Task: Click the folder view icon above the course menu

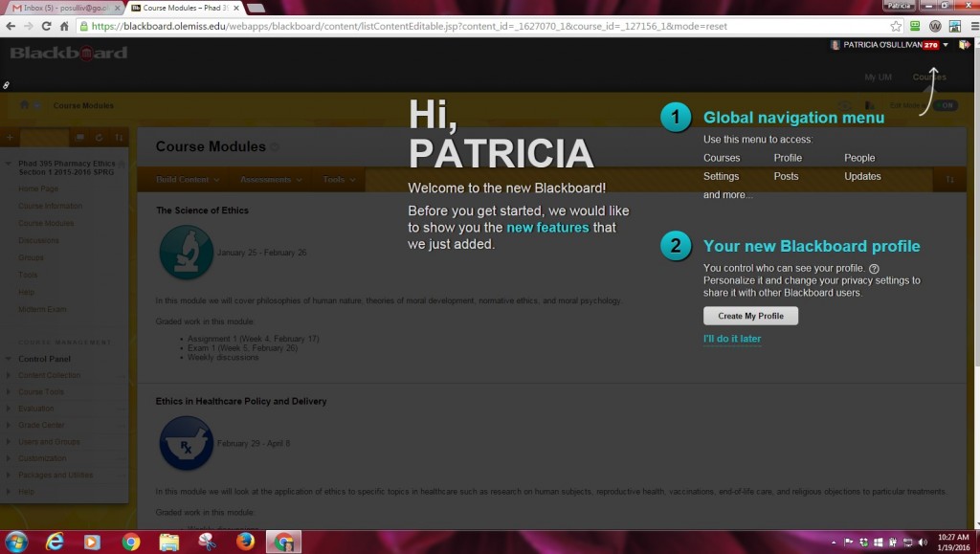Action: (80, 138)
